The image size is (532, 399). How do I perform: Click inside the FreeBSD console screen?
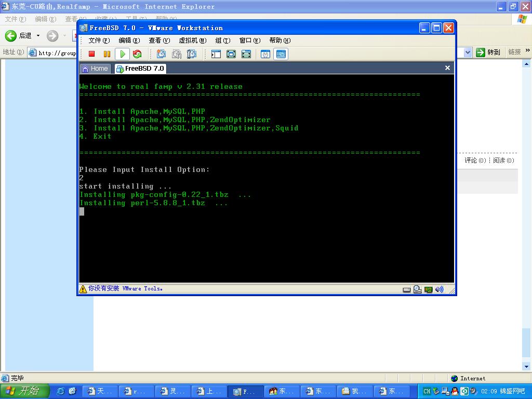coord(267,179)
